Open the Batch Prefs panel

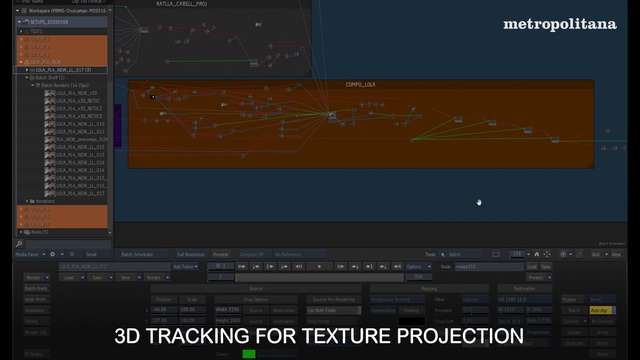click(x=37, y=289)
